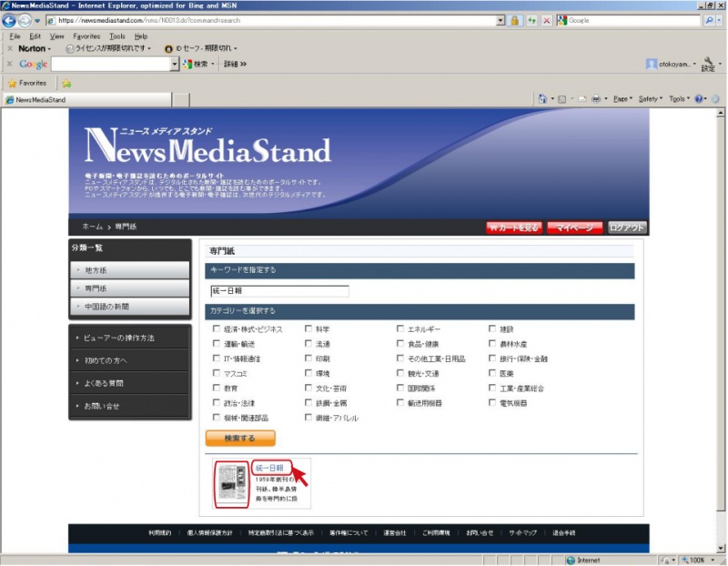
Task: Open マイページ via the red button
Action: pos(575,227)
